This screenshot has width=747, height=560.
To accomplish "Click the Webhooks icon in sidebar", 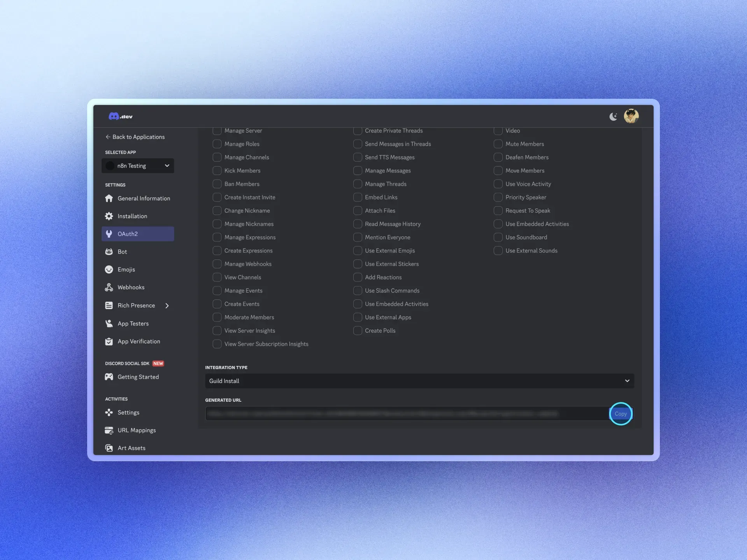I will point(109,287).
